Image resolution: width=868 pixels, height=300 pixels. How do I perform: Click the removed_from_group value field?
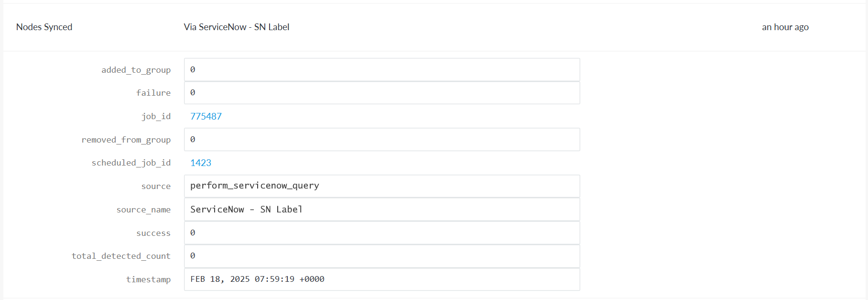tap(381, 140)
